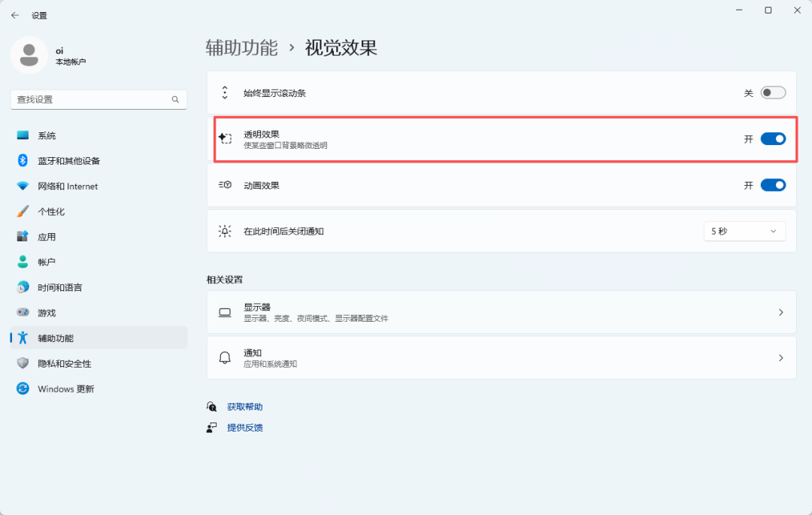Click the 系统 monitor icon
Screen dimensions: 812x515
[23, 135]
